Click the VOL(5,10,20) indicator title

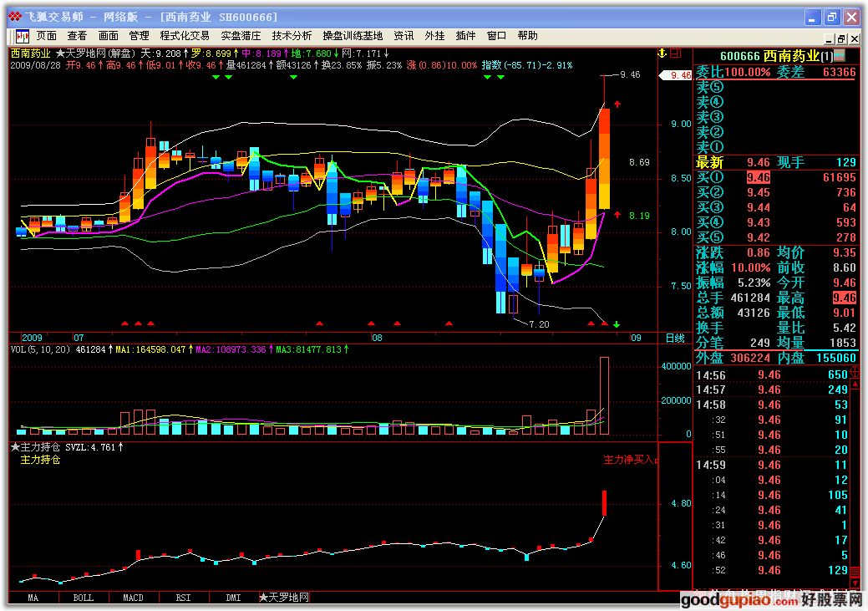[40, 349]
